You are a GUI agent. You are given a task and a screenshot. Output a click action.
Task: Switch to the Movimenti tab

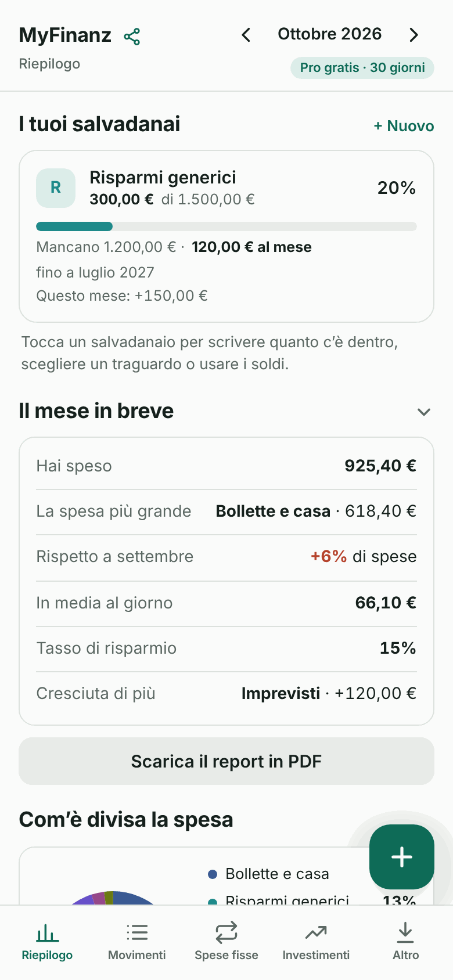tap(137, 942)
